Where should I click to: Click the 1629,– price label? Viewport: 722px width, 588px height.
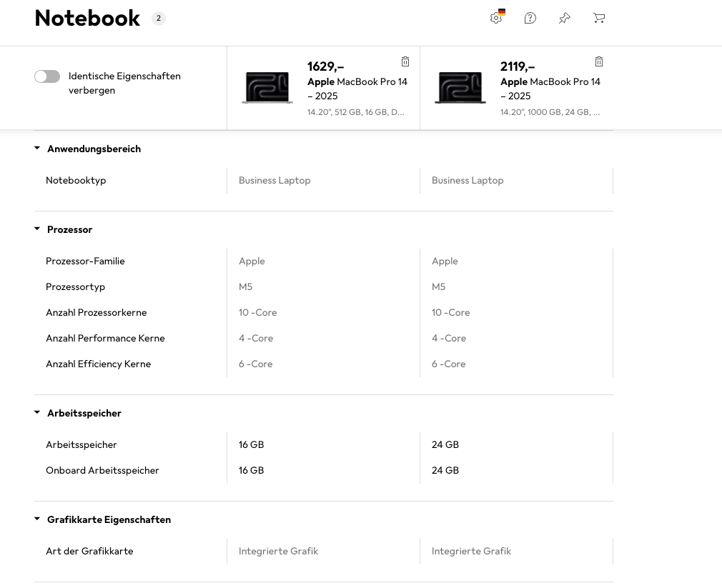(325, 66)
